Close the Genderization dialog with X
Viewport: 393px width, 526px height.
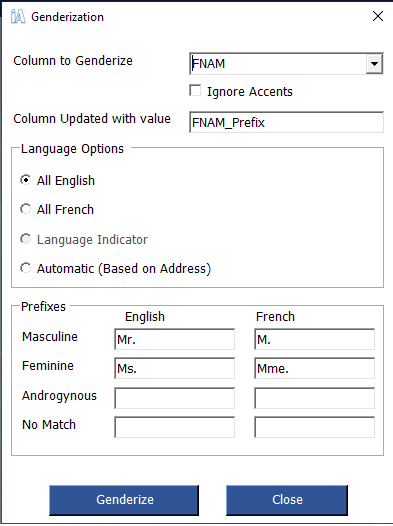[378, 16]
